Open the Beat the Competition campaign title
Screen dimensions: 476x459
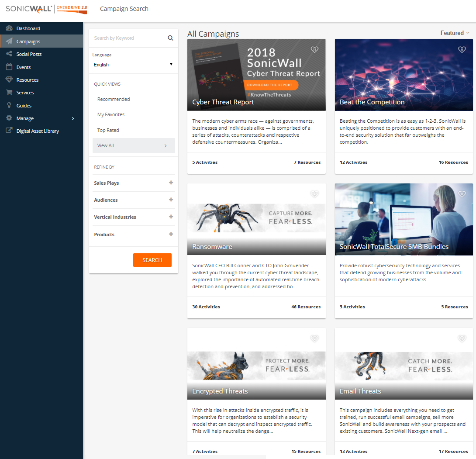pyautogui.click(x=372, y=102)
